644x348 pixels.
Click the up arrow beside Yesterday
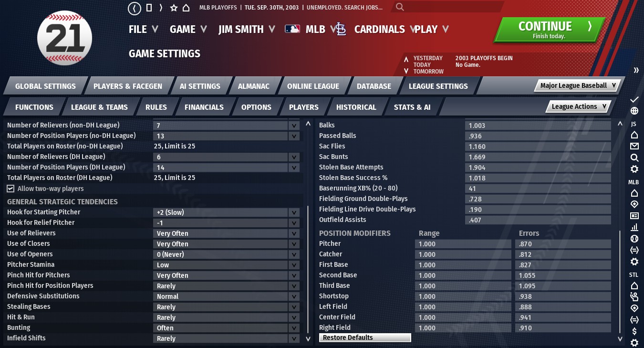click(x=406, y=59)
